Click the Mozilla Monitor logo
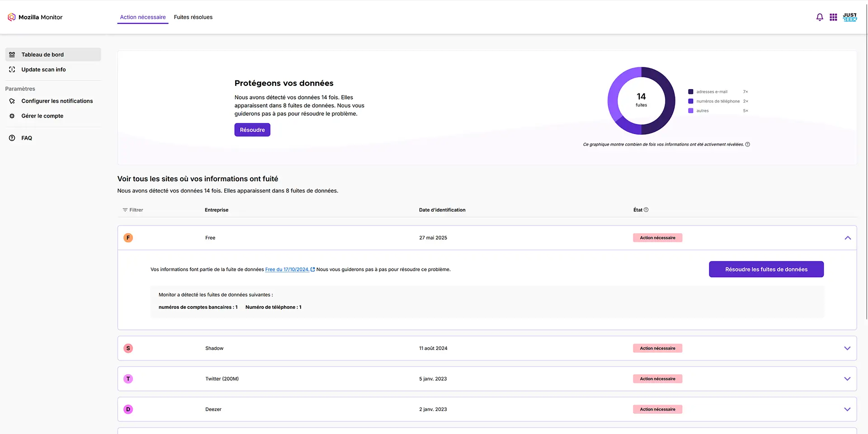The image size is (868, 434). pyautogui.click(x=35, y=17)
